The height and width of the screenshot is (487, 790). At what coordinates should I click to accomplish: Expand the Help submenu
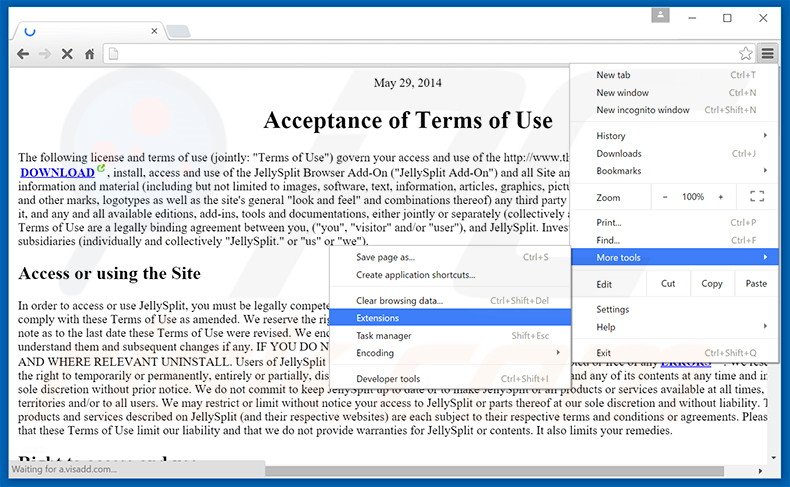point(675,327)
